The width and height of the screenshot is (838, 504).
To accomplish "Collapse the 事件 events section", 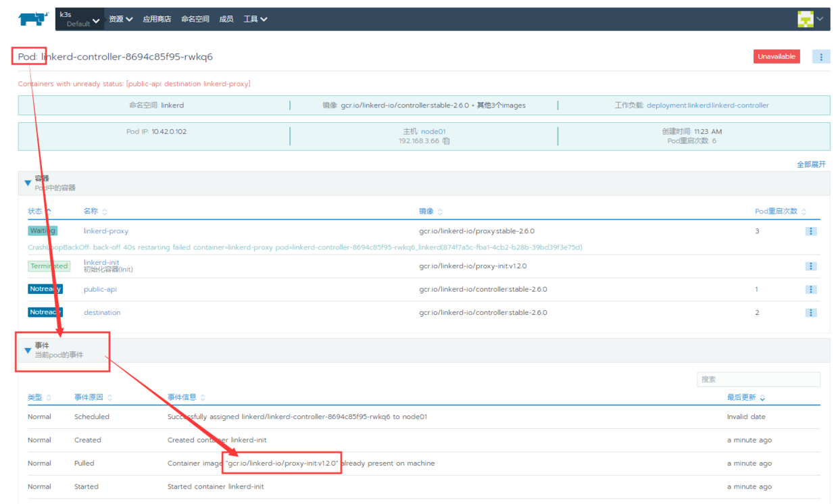I will (x=28, y=350).
